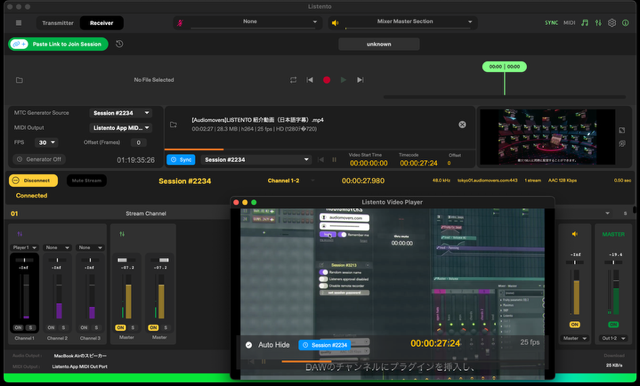The height and width of the screenshot is (386, 640).
Task: Select the Receiver tab
Action: point(101,23)
